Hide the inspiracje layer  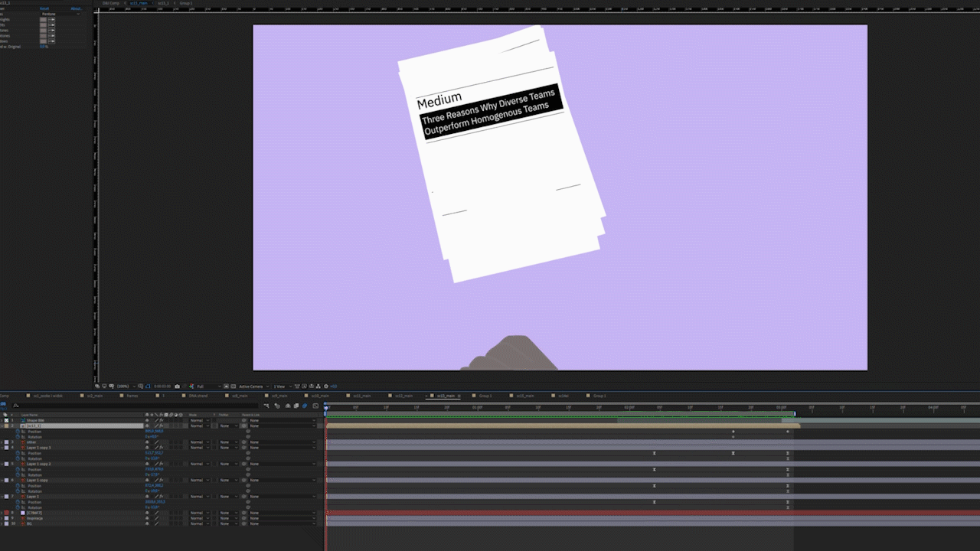click(147, 518)
